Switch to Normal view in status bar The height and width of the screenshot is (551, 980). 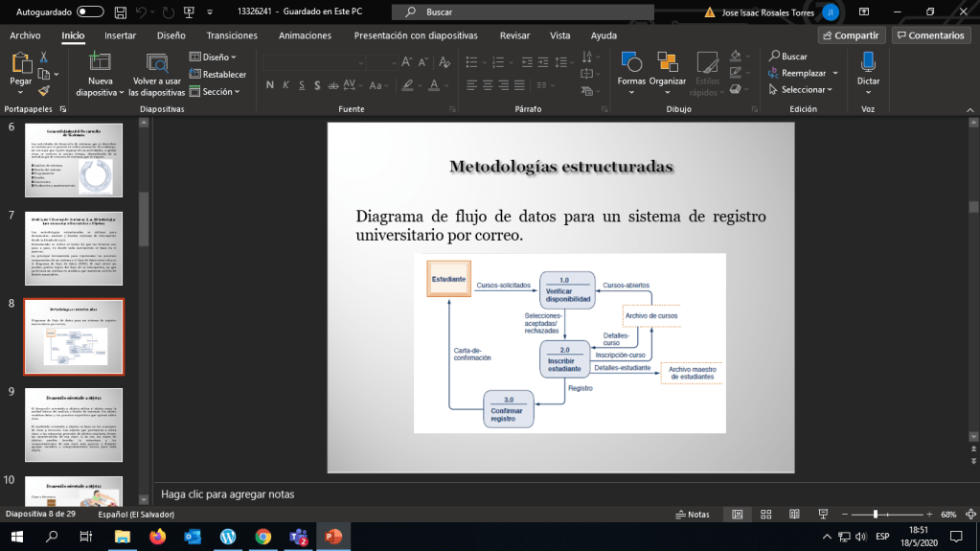point(737,515)
